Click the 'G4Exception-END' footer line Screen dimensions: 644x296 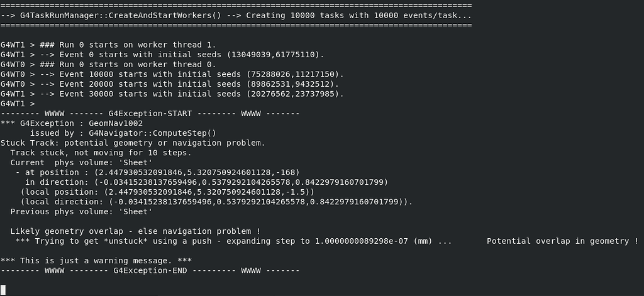pos(151,270)
